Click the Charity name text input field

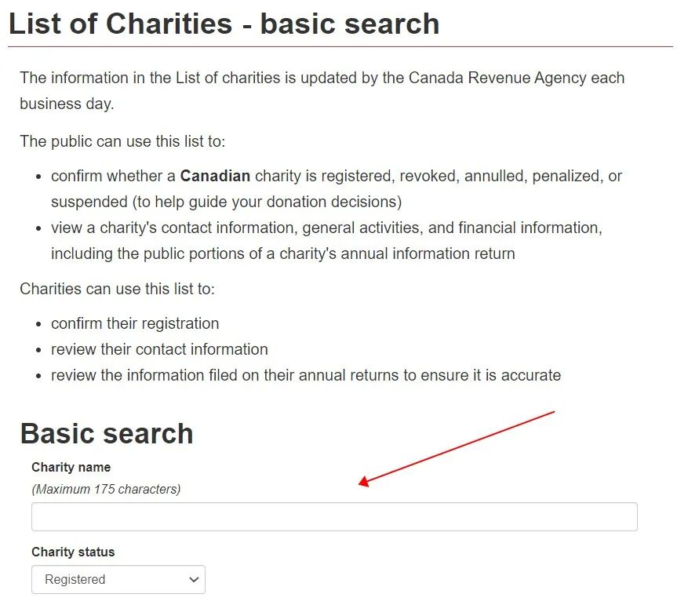pyautogui.click(x=334, y=517)
